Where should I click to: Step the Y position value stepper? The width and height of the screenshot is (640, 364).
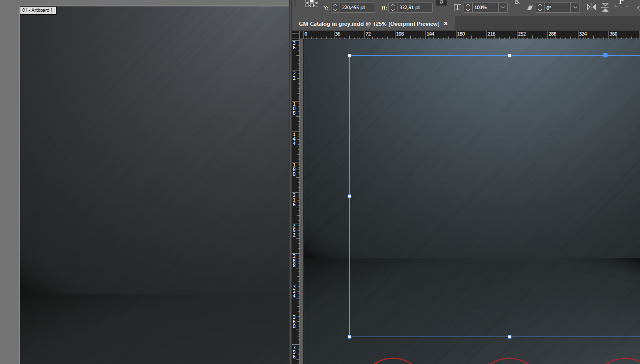pos(336,8)
